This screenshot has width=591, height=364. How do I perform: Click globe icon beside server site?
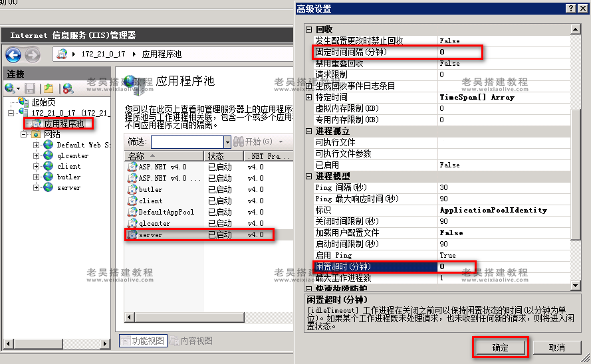[x=48, y=187]
